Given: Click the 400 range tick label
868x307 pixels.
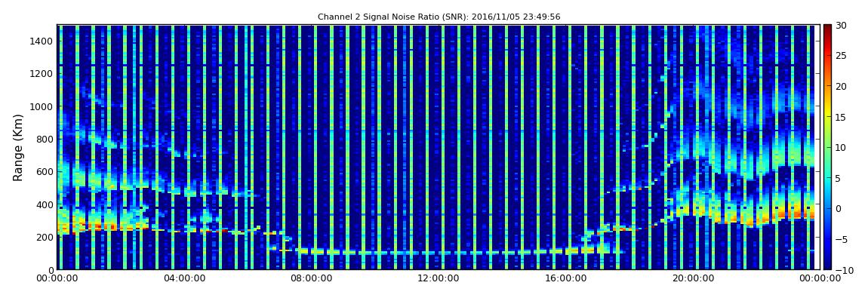Looking at the screenshot, I should 45,204.
